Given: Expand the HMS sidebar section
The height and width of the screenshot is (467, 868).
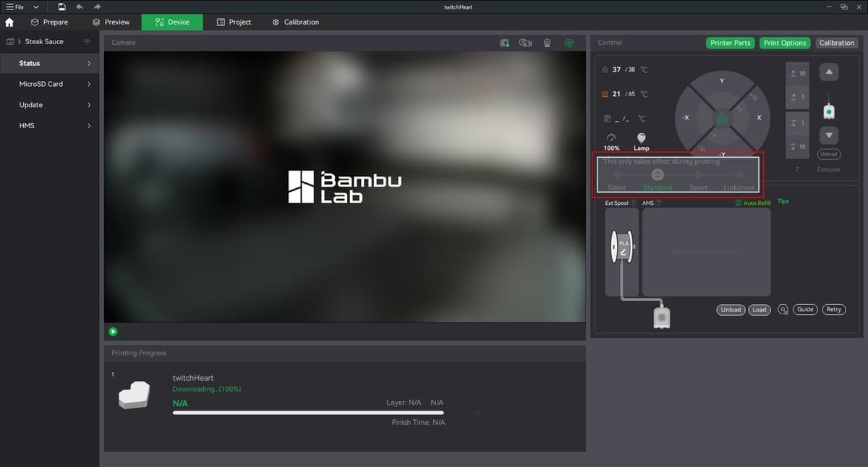Looking at the screenshot, I should coord(49,126).
